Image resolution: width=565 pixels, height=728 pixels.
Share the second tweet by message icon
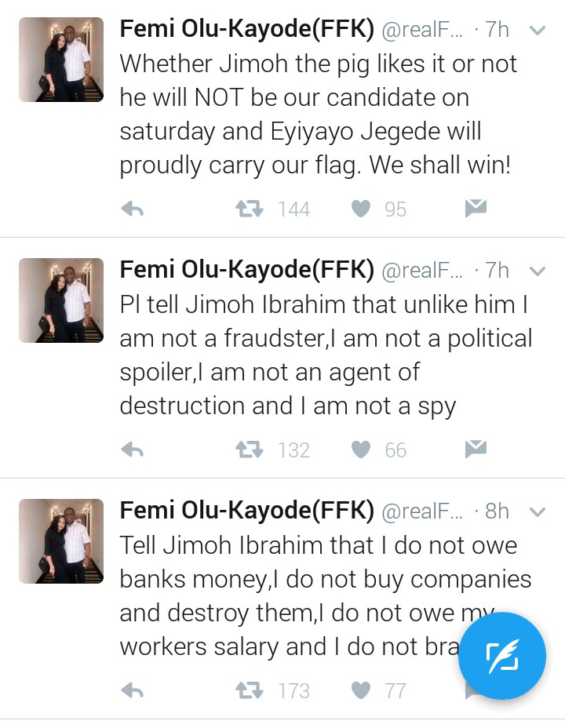(x=475, y=449)
